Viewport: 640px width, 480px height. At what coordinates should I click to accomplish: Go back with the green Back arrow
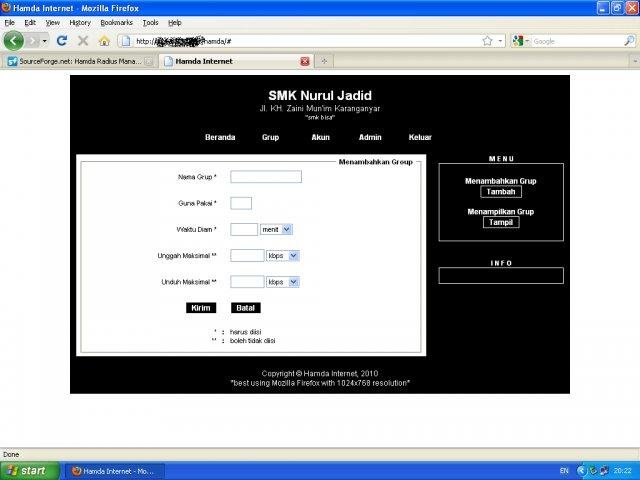(x=13, y=41)
